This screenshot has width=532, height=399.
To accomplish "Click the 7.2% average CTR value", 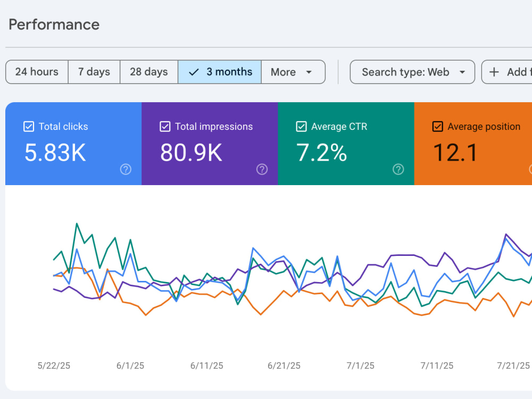I will [322, 153].
